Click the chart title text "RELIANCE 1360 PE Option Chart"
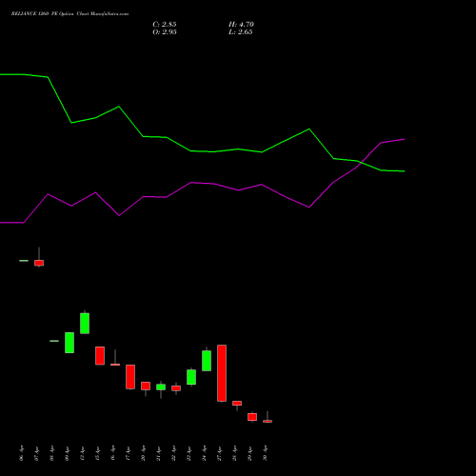The width and height of the screenshot is (476, 476). [50, 14]
